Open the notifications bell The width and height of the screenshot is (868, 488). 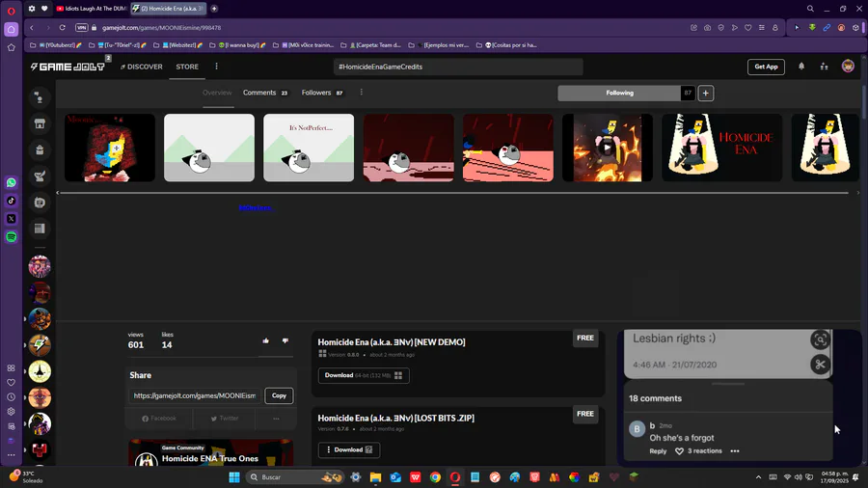[x=801, y=67]
